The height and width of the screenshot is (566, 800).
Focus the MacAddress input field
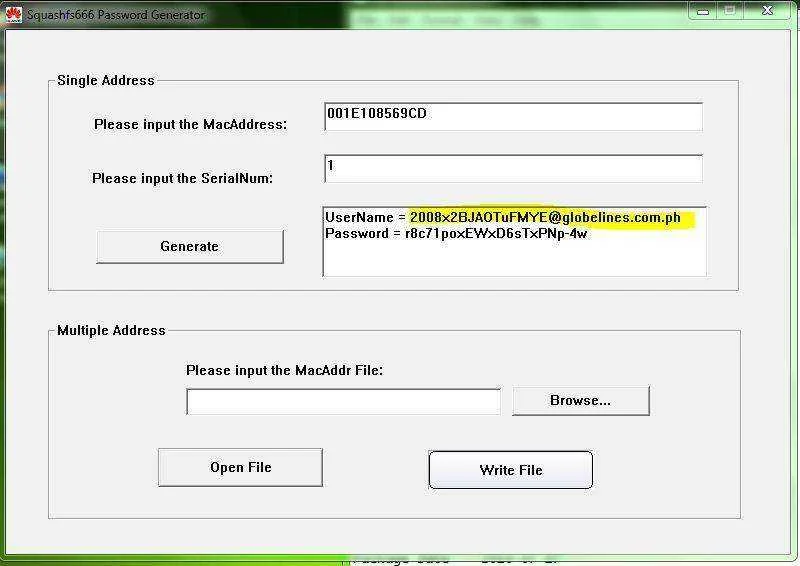[x=513, y=117]
